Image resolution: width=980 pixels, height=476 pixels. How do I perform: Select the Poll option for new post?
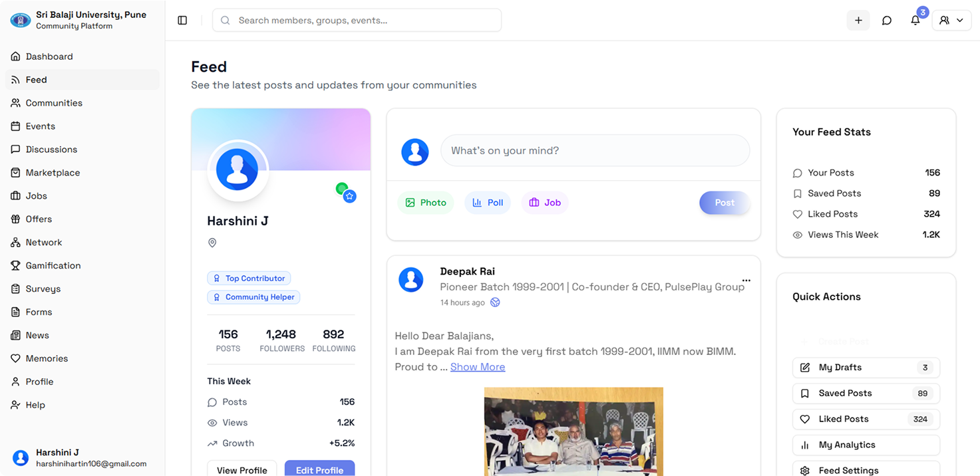point(488,203)
